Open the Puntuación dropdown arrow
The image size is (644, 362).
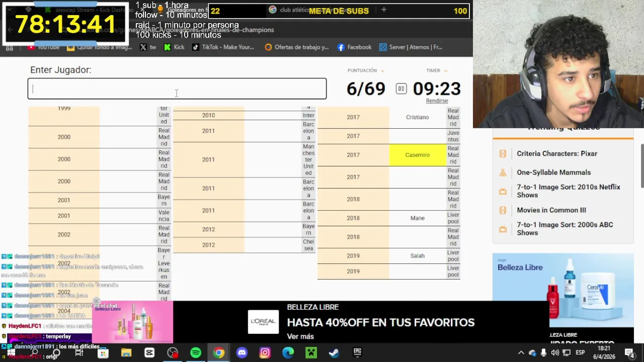[x=382, y=71]
